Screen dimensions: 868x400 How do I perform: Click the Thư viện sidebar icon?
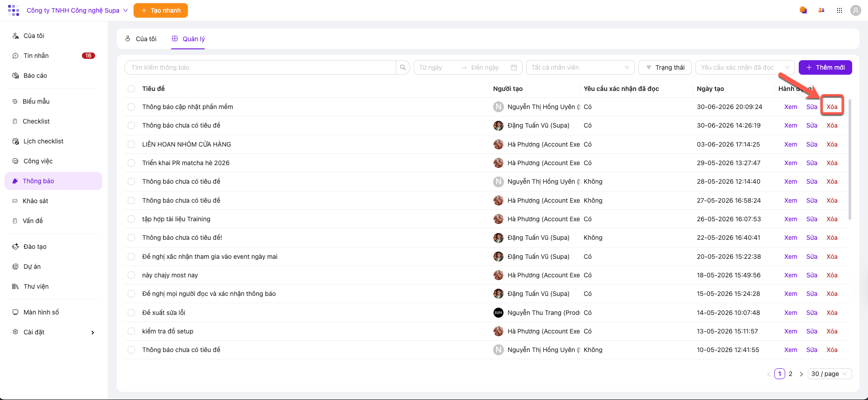15,286
